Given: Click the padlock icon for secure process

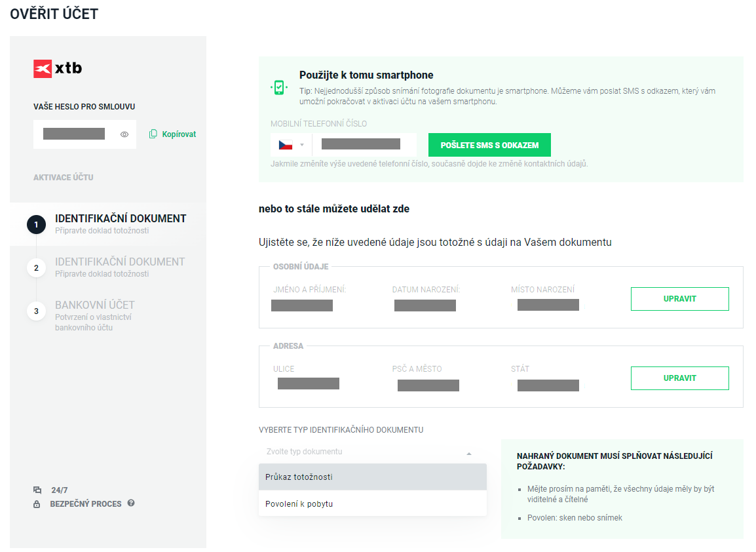Looking at the screenshot, I should (x=37, y=504).
